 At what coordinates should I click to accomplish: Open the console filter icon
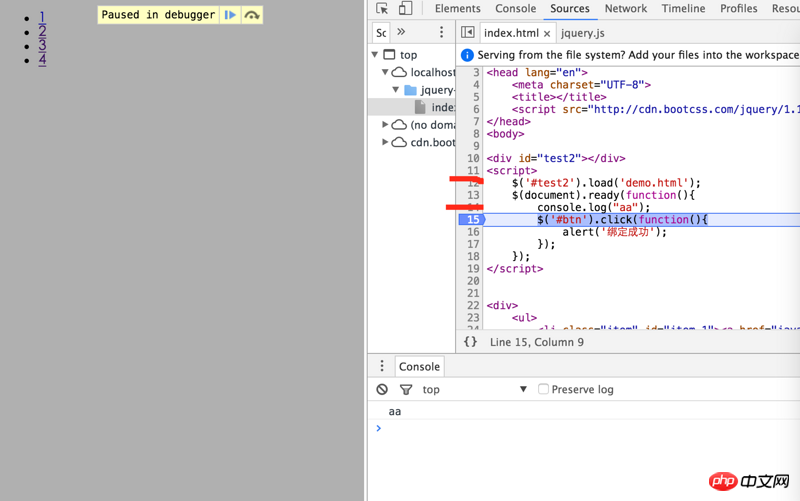(x=406, y=389)
